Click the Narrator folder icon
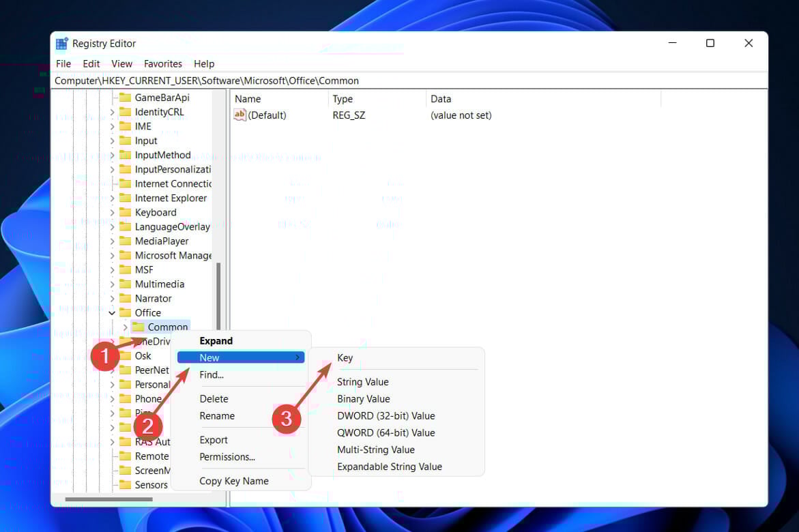Screen dimensions: 799x532 pyautogui.click(x=126, y=298)
